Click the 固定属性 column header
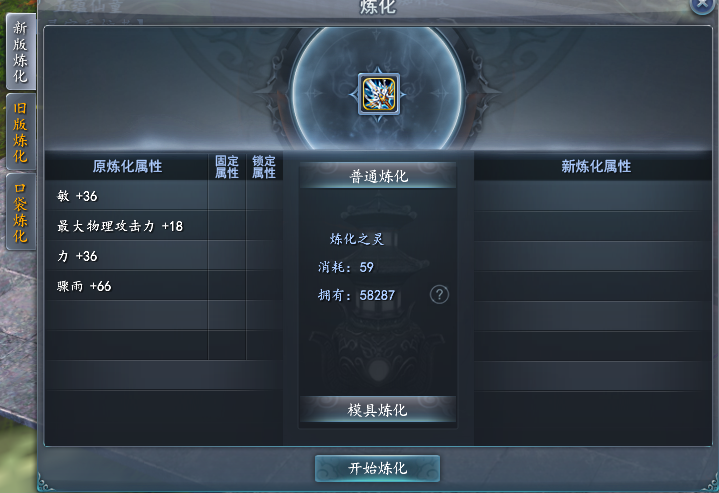Screen dimensions: 719x493 click(x=227, y=166)
